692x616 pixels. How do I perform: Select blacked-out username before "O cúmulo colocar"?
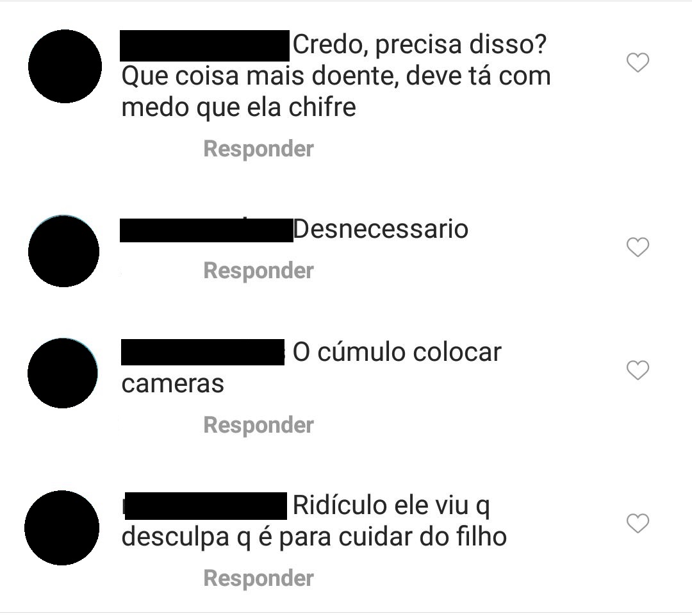202,352
